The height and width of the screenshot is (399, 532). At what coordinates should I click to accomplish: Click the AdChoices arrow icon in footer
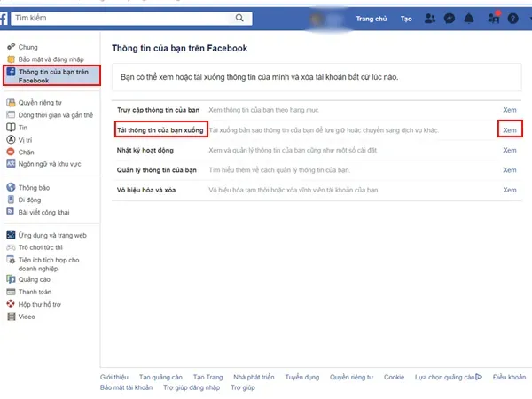pyautogui.click(x=479, y=377)
